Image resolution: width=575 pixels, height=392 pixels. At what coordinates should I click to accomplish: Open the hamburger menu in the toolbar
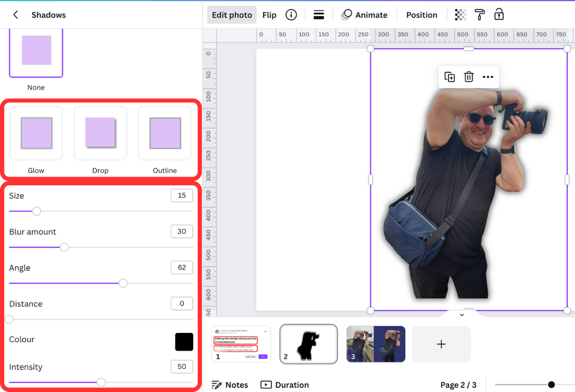(x=319, y=14)
